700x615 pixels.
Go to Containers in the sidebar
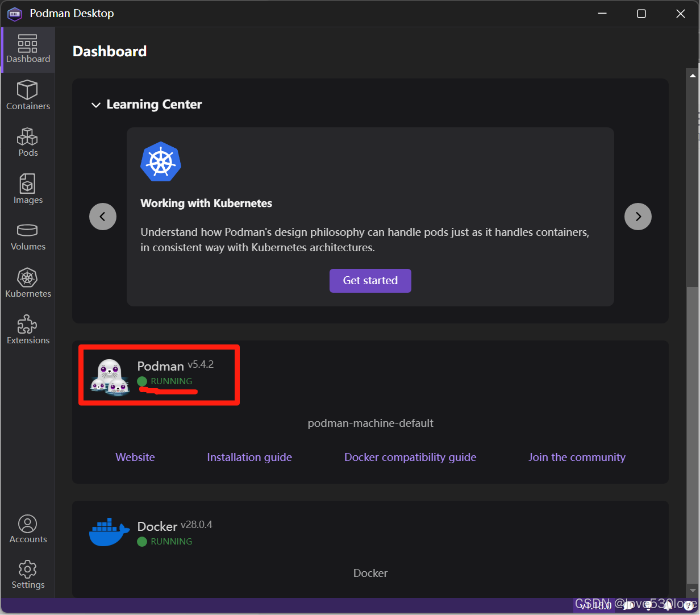point(28,95)
